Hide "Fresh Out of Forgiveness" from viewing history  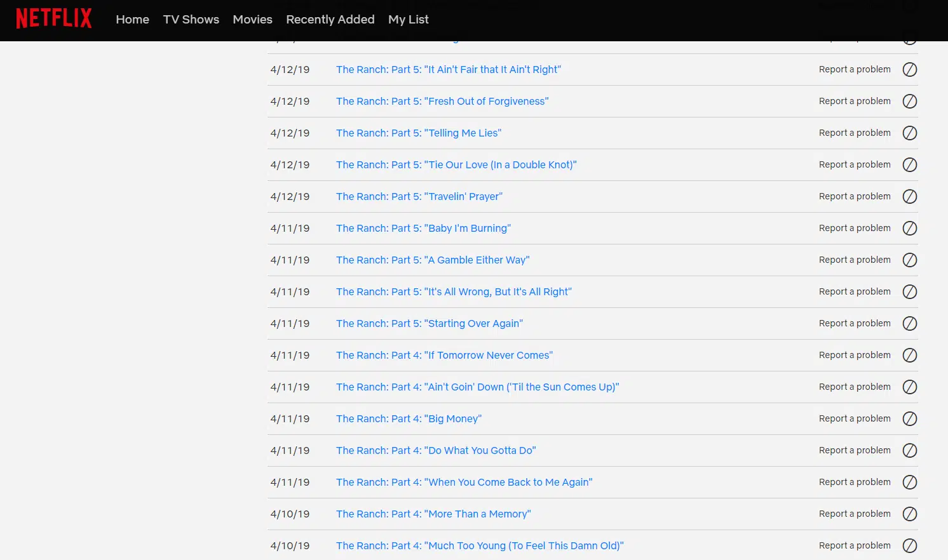tap(910, 102)
